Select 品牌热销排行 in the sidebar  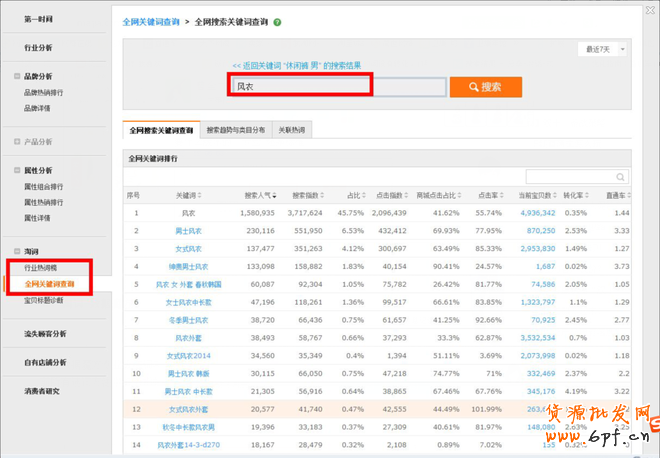(44, 93)
